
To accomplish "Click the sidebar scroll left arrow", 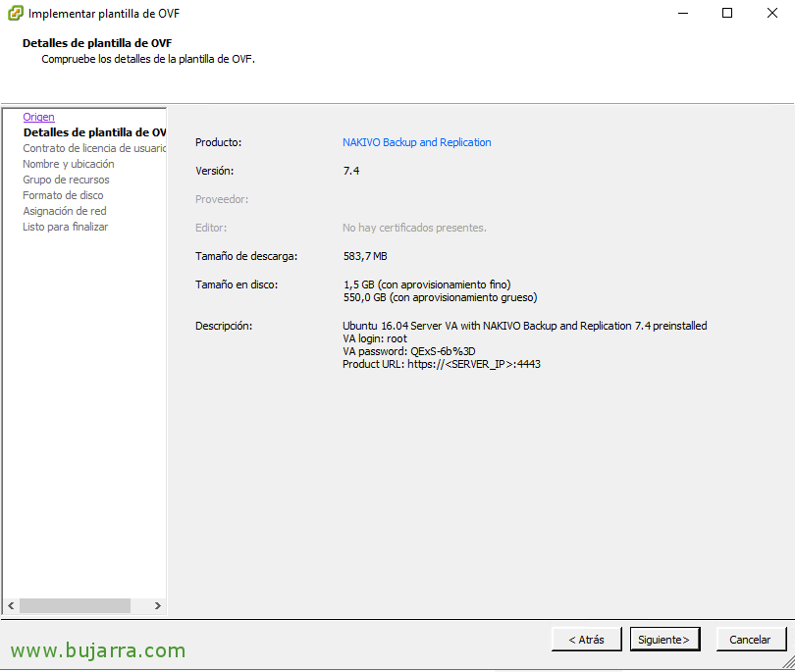I will (x=11, y=605).
